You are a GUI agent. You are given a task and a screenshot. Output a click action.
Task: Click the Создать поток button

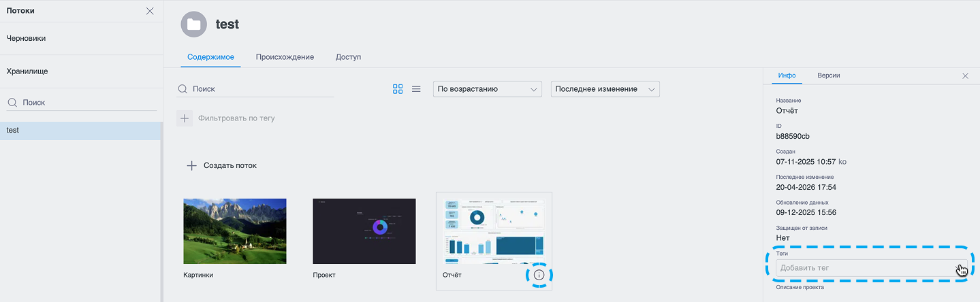[x=221, y=165]
